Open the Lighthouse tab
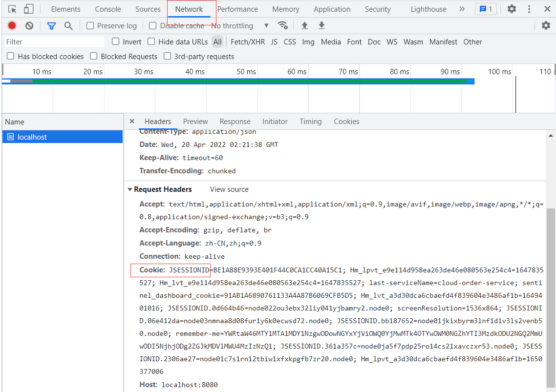556x392 pixels. (428, 9)
